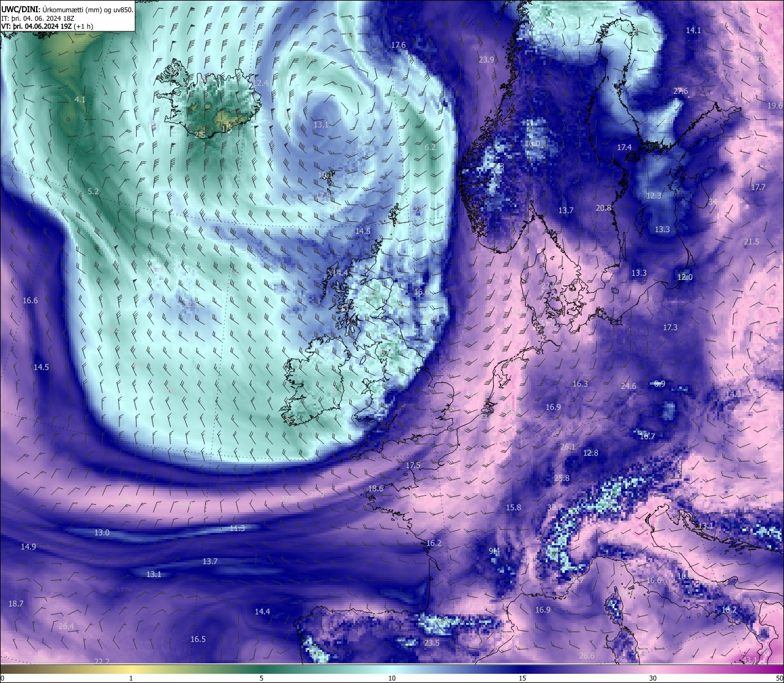Click the initial time line reading 18Z
Screen dimensions: 784x683
[x=38, y=18]
